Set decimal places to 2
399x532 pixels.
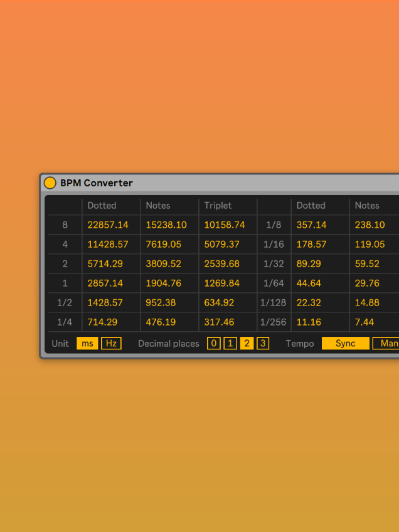[247, 343]
